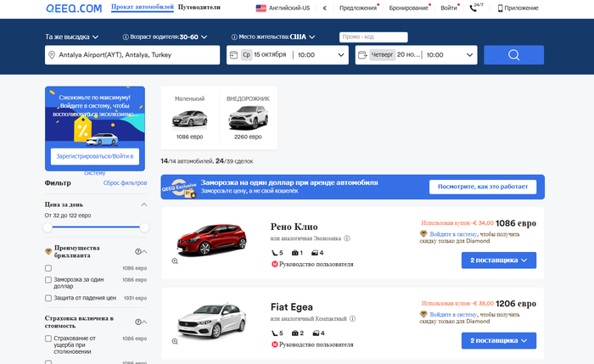Click right handle of price slider
This screenshot has width=594, height=364.
pyautogui.click(x=144, y=227)
